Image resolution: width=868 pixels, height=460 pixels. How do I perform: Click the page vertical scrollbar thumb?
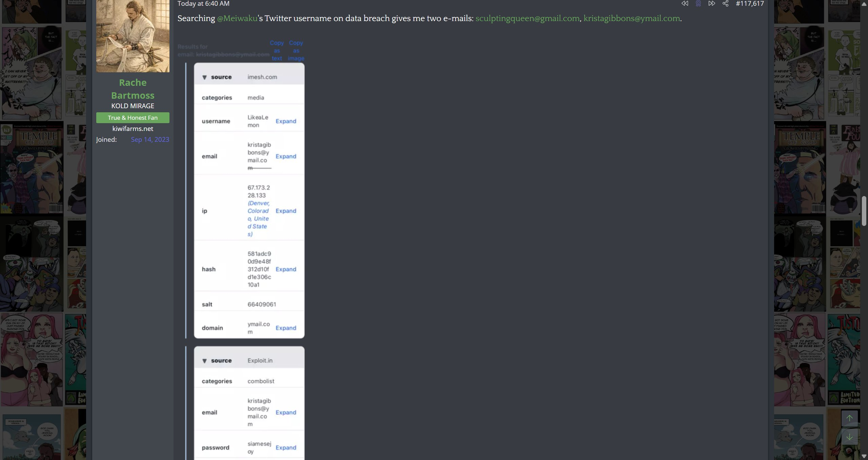click(x=864, y=210)
